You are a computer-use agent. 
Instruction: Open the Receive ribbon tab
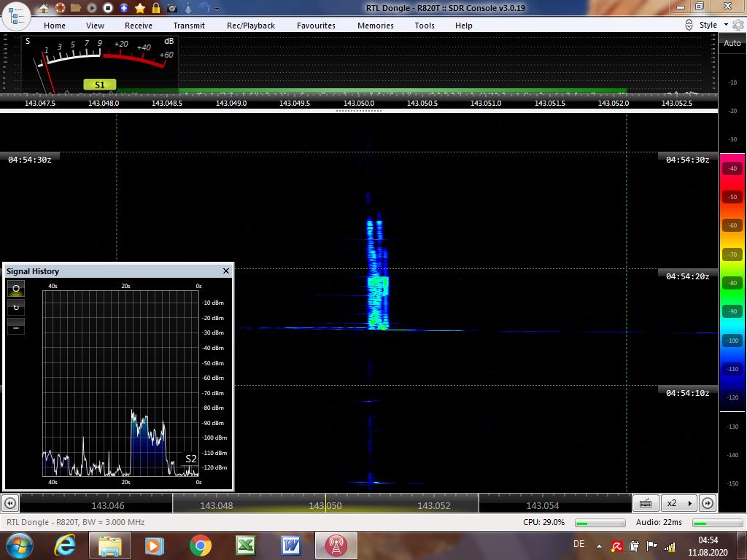tap(139, 26)
